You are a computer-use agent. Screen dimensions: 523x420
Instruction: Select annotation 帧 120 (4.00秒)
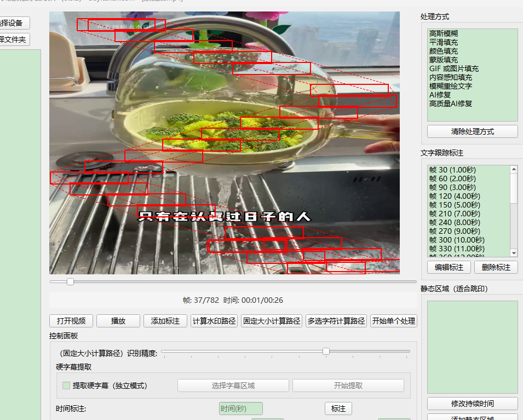click(x=455, y=196)
